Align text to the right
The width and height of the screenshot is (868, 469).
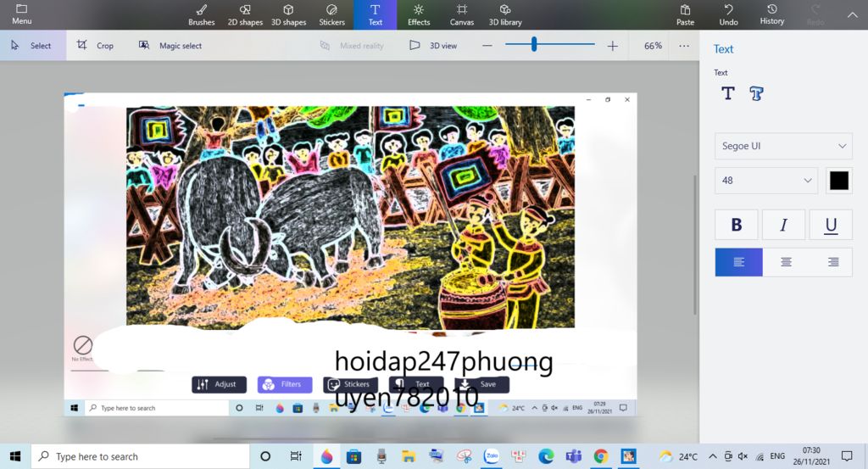pos(832,262)
